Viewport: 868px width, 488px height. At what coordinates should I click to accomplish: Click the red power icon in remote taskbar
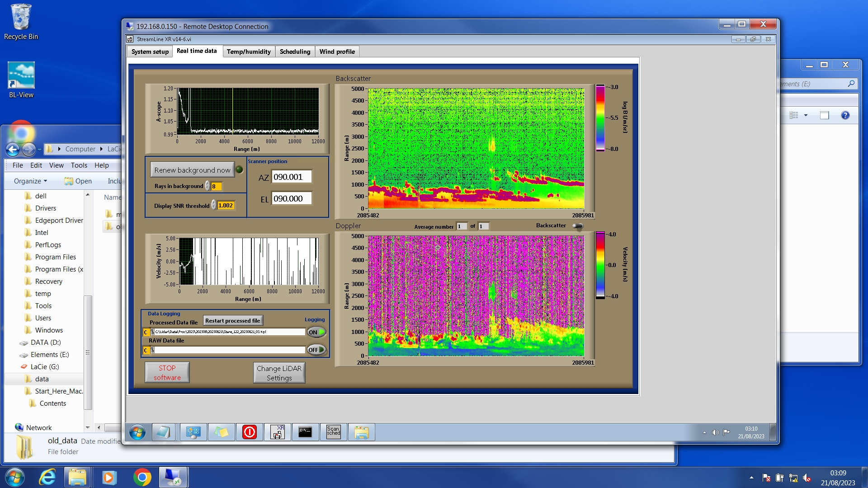[249, 432]
